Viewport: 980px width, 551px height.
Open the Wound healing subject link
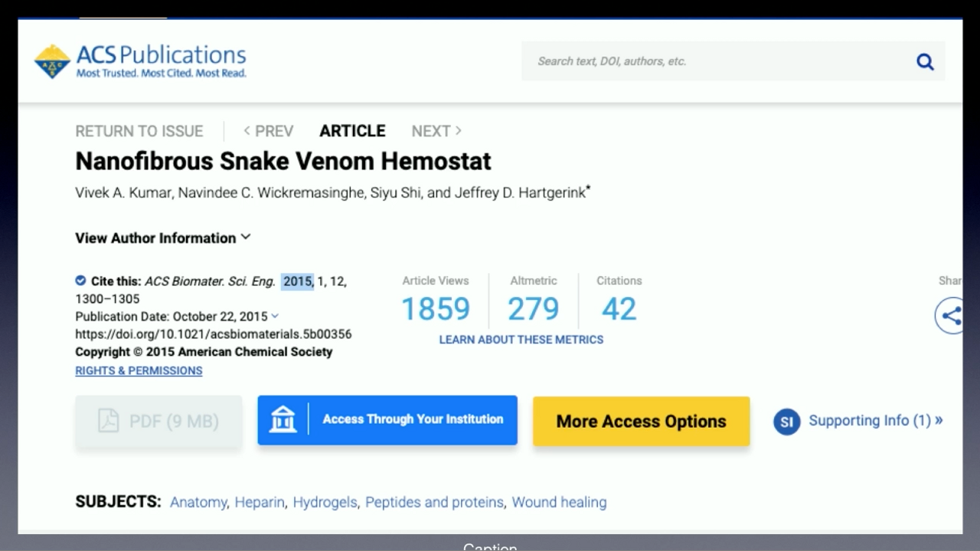point(559,502)
